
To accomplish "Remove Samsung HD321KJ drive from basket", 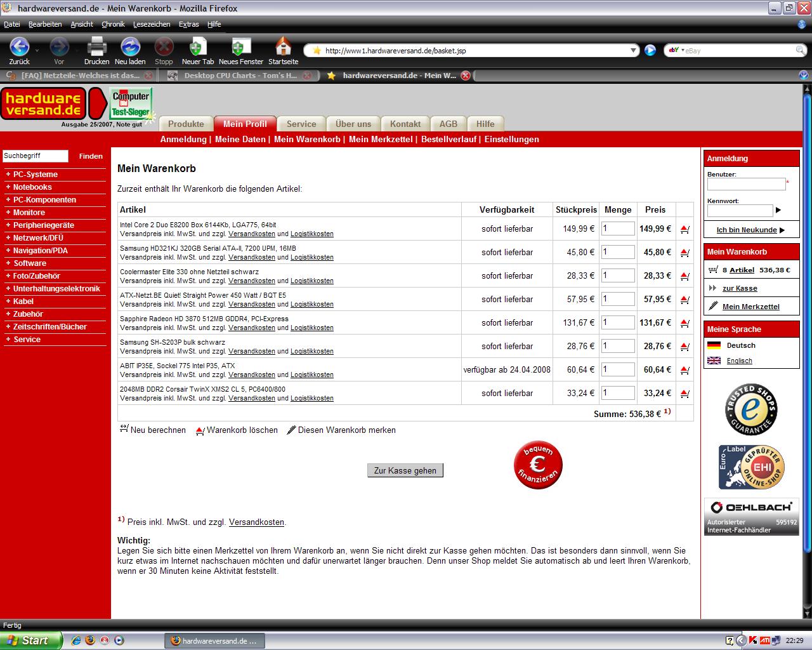I will click(684, 253).
